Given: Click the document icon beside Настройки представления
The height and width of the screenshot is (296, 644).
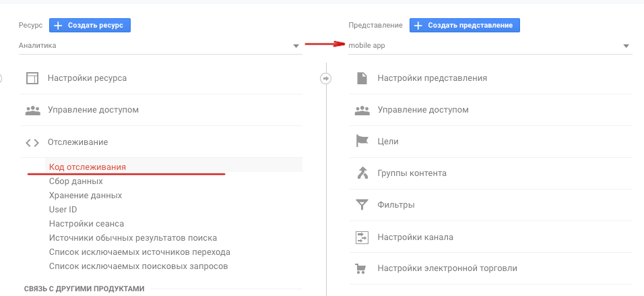Looking at the screenshot, I should point(362,78).
